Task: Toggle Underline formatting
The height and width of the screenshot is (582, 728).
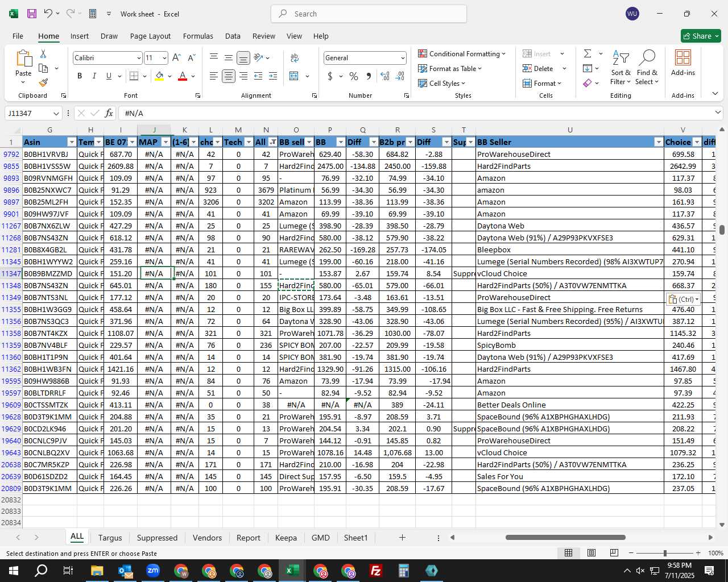Action: coord(109,76)
